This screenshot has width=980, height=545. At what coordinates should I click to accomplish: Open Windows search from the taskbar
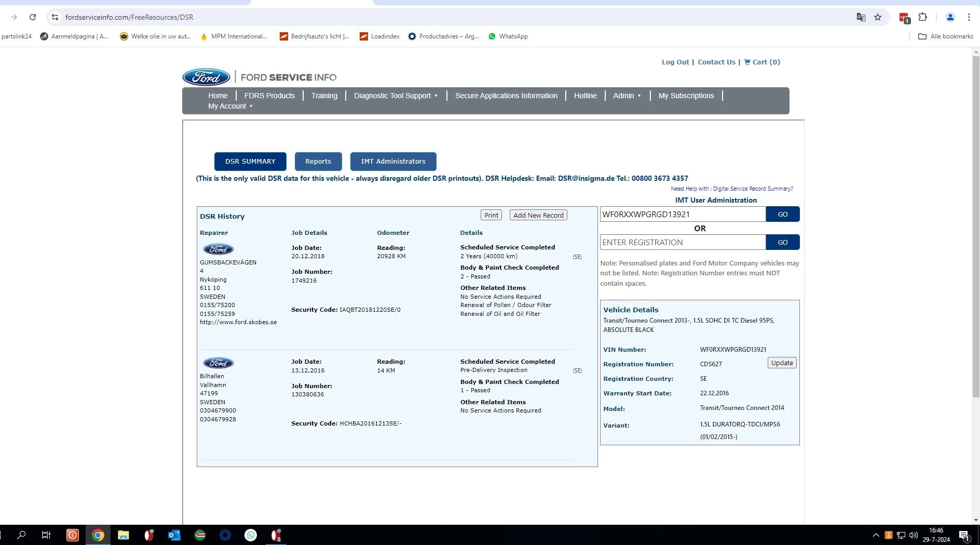click(21, 535)
